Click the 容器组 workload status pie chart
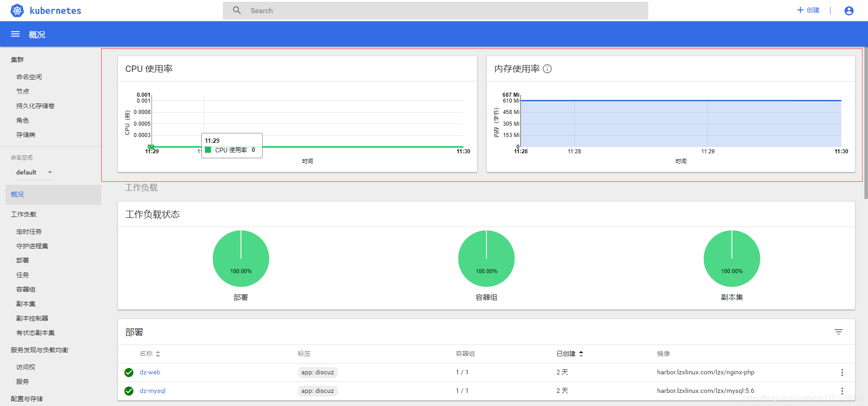 (x=486, y=259)
